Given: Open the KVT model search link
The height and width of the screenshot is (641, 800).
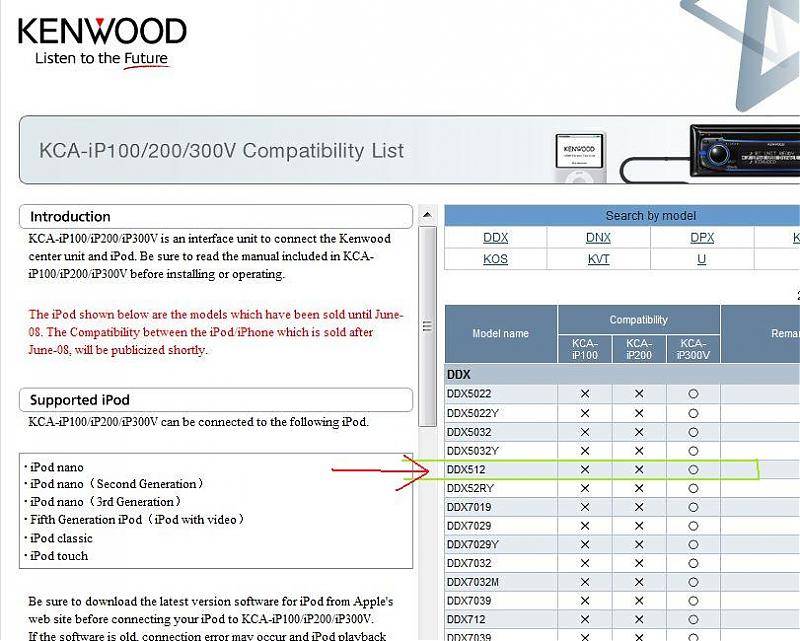Looking at the screenshot, I should 598,259.
